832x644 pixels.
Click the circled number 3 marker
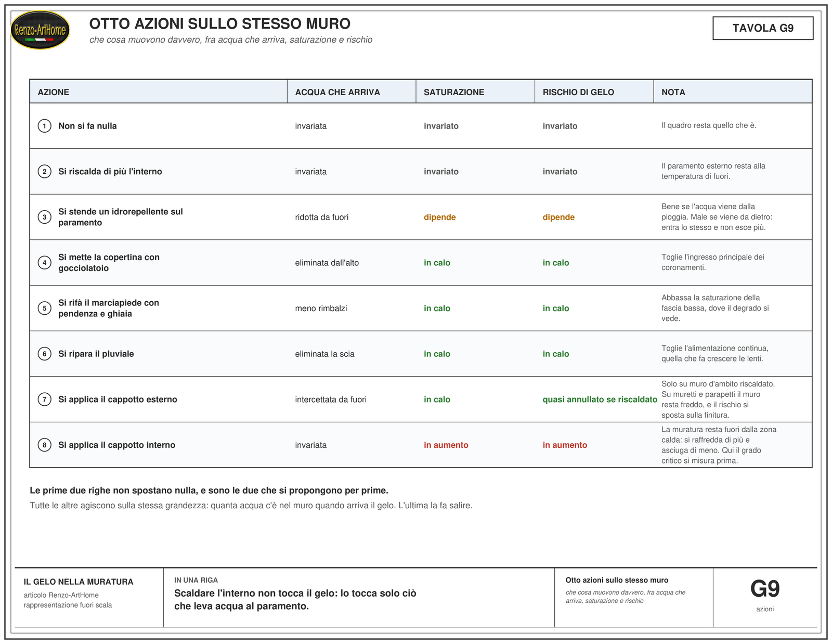click(x=45, y=217)
